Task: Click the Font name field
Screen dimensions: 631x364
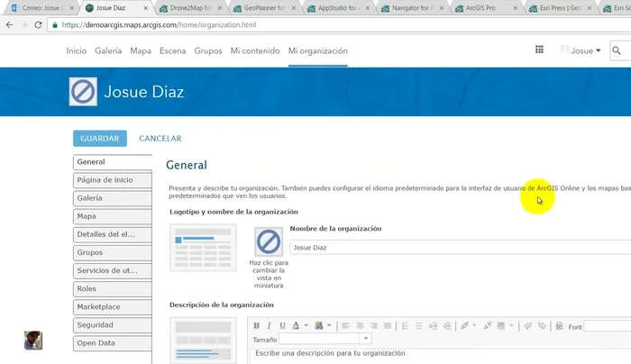Action: click(x=607, y=326)
